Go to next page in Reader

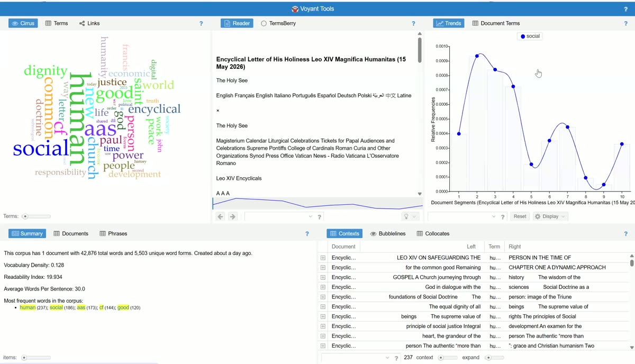click(x=232, y=216)
